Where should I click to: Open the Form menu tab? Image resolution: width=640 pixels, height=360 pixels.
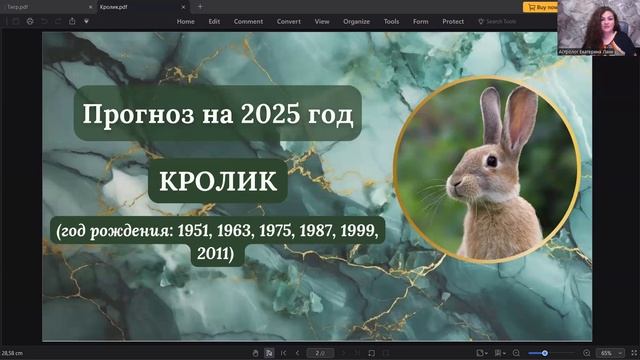pyautogui.click(x=420, y=22)
